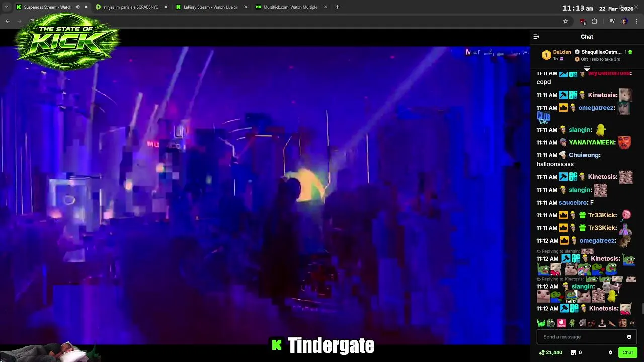This screenshot has height=362, width=644.
Task: Close the MultiKick.com tab
Action: coord(325,7)
